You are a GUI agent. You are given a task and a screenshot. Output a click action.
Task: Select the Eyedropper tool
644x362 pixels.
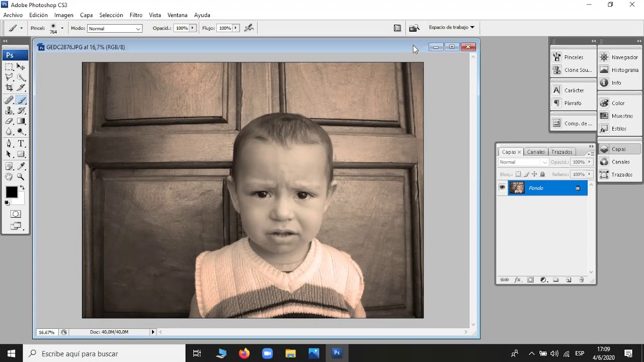[x=21, y=166]
